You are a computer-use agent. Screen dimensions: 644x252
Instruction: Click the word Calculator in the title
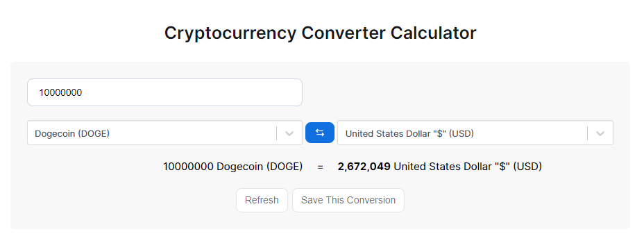pos(433,33)
